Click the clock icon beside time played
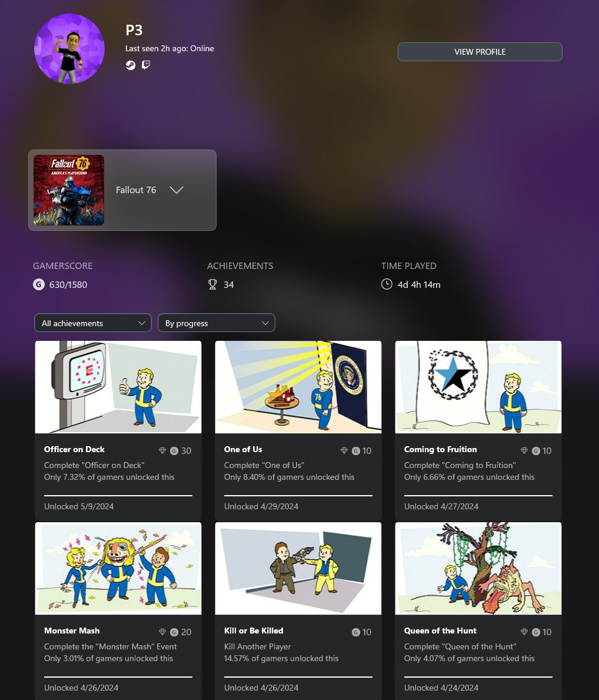Image resolution: width=599 pixels, height=700 pixels. [x=387, y=284]
